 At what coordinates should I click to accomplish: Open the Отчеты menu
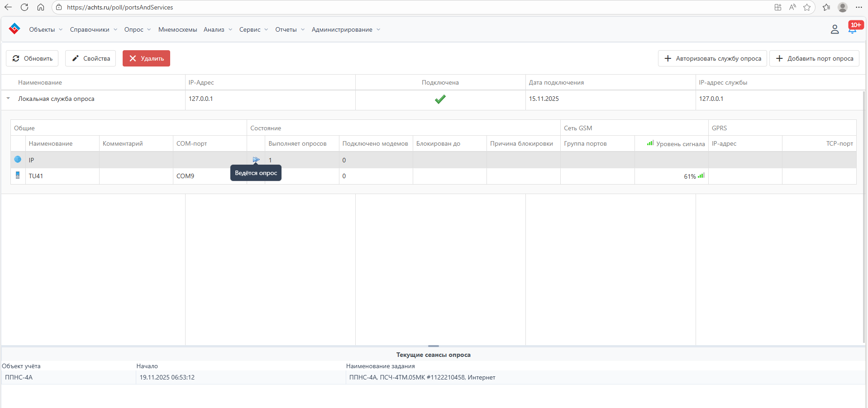coord(290,29)
